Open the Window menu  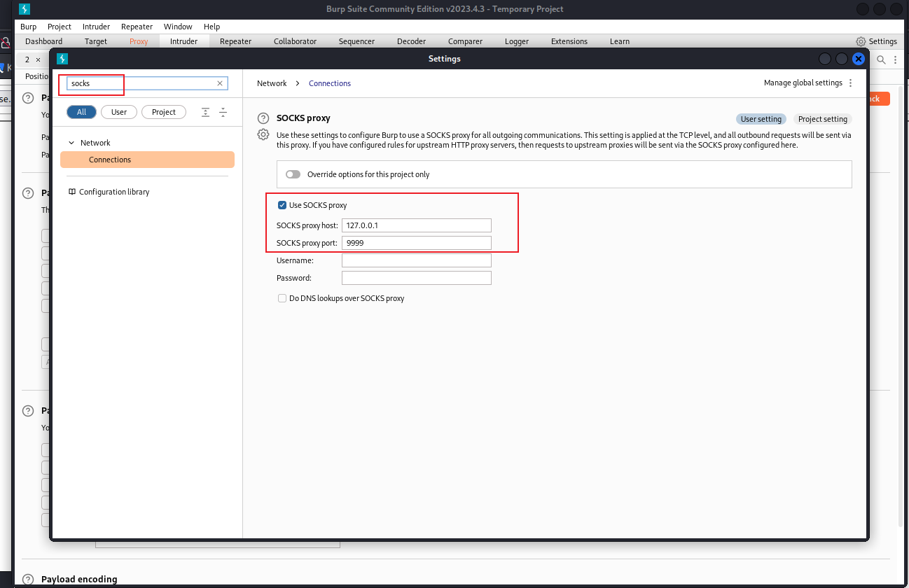tap(178, 27)
